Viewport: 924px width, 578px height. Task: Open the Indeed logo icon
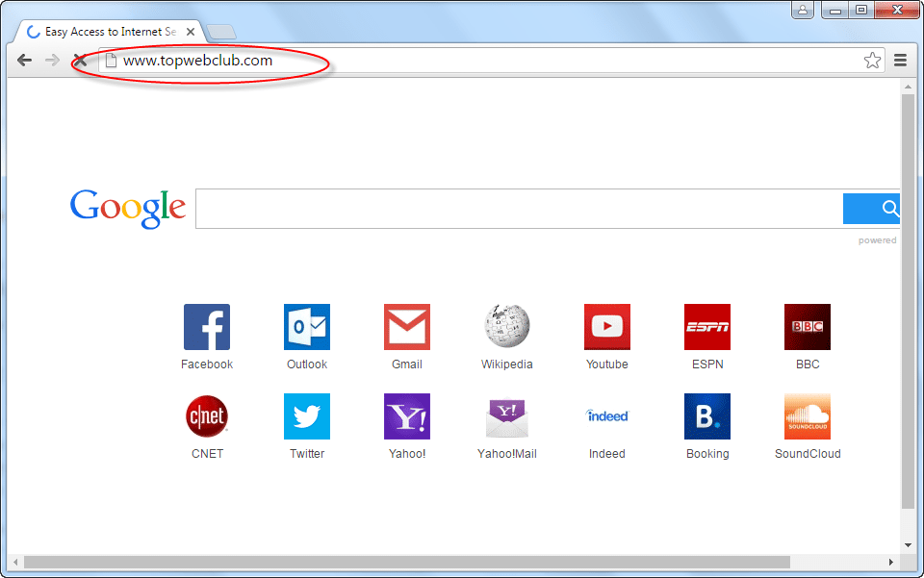pos(607,416)
